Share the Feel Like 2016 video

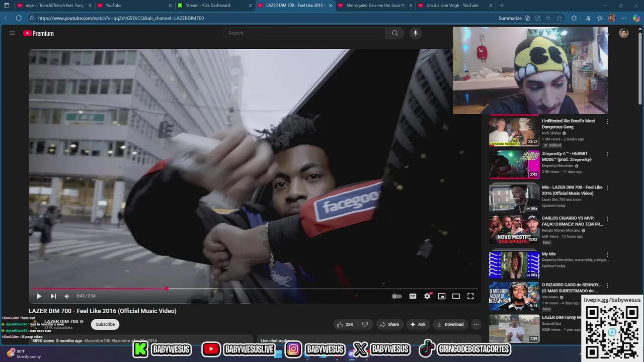pos(389,324)
